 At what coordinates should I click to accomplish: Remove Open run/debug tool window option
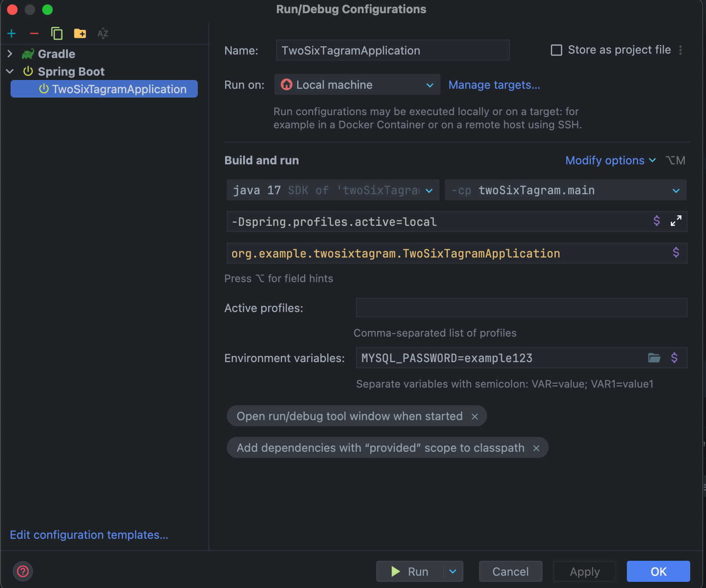475,417
